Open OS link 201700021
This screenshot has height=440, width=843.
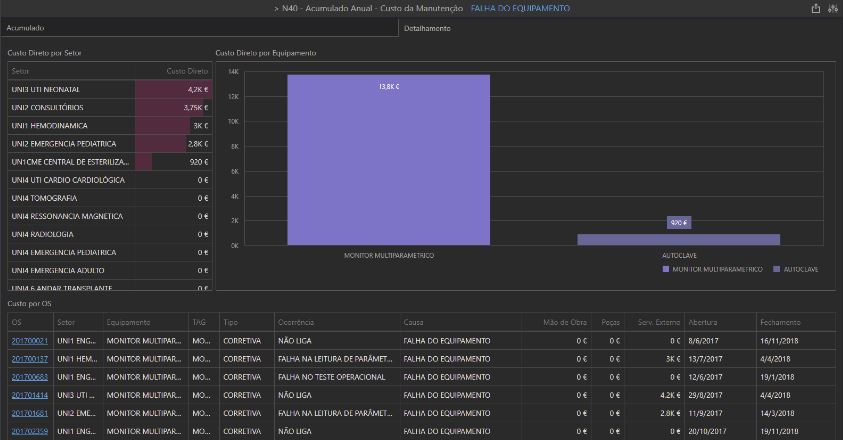coord(29,341)
